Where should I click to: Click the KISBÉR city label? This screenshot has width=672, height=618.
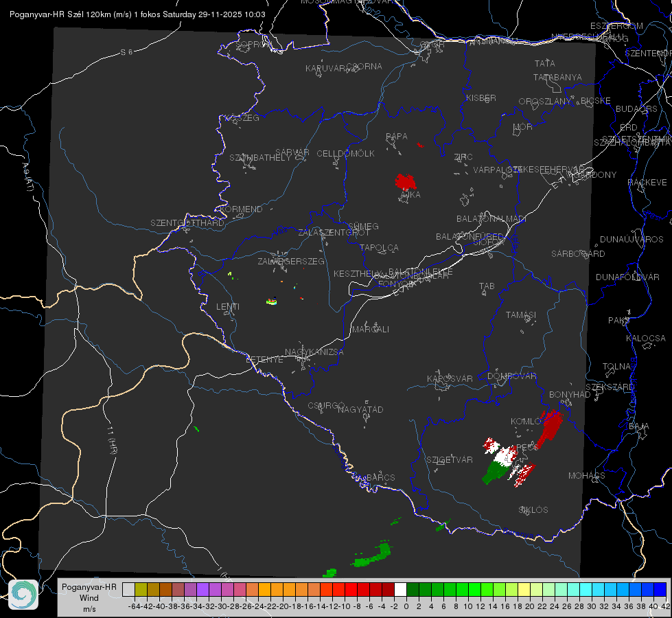481,98
